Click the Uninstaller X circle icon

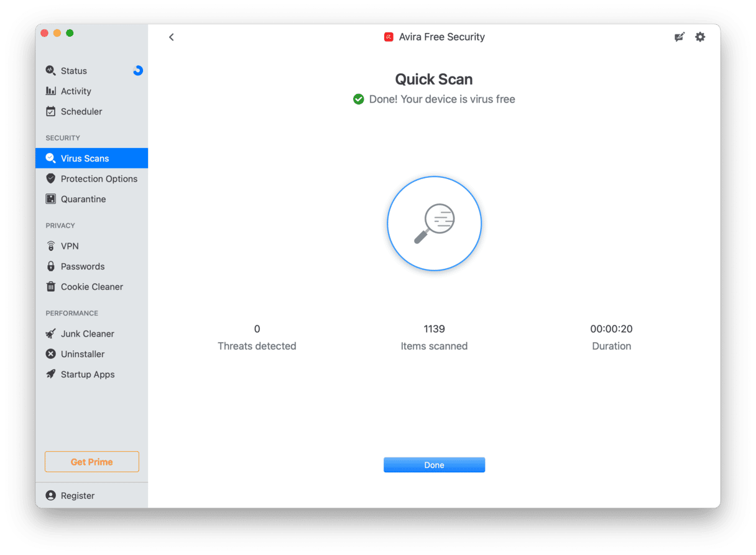tap(51, 354)
